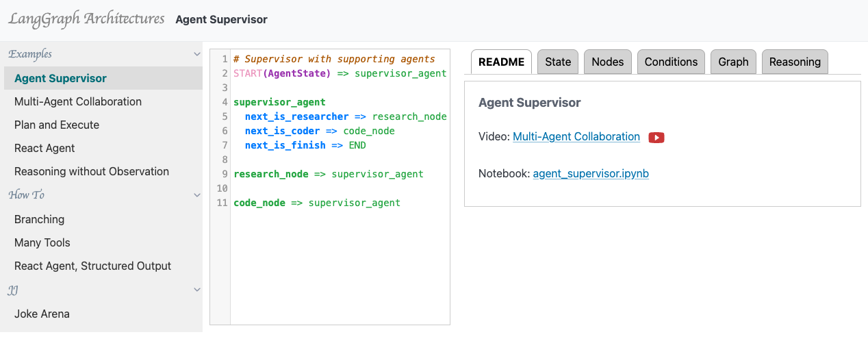Open the Joke Arena item
This screenshot has width=868, height=341.
pyautogui.click(x=42, y=314)
